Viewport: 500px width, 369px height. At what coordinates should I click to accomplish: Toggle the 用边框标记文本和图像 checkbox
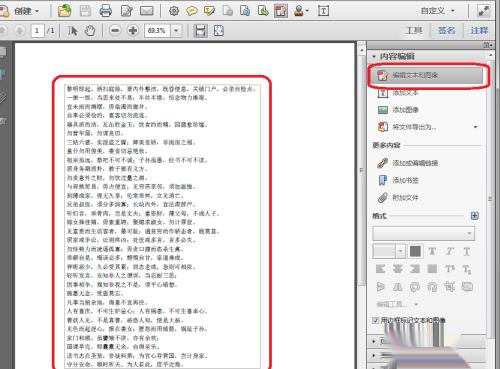pos(375,320)
